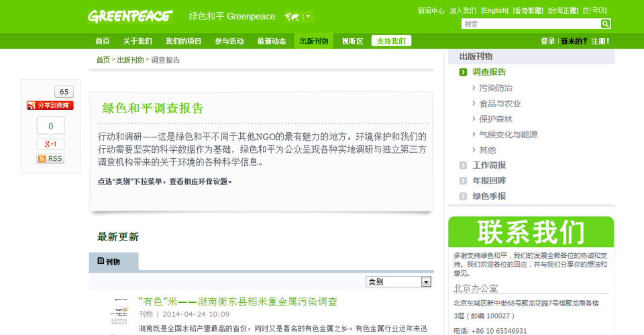Viewport: 644px width, 335px height.
Task: Open the 参与活动 navigation menu
Action: (229, 41)
